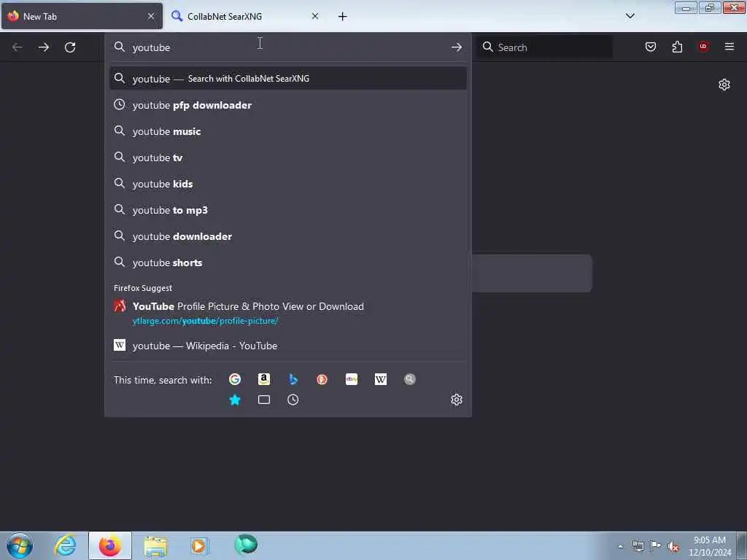Search with CollabNet SearXNG gray icon
Viewport: 747px width, 560px height.
click(410, 379)
